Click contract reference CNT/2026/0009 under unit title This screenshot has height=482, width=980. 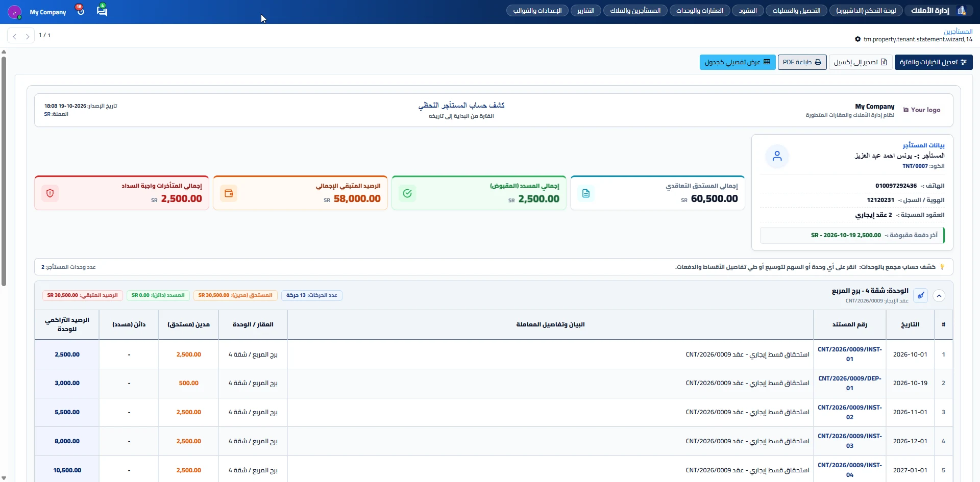coord(864,301)
